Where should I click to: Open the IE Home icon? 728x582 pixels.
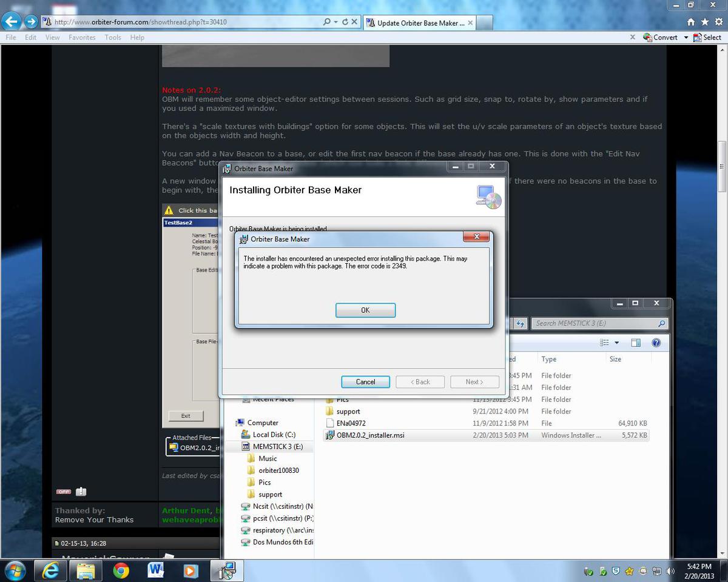(x=691, y=22)
